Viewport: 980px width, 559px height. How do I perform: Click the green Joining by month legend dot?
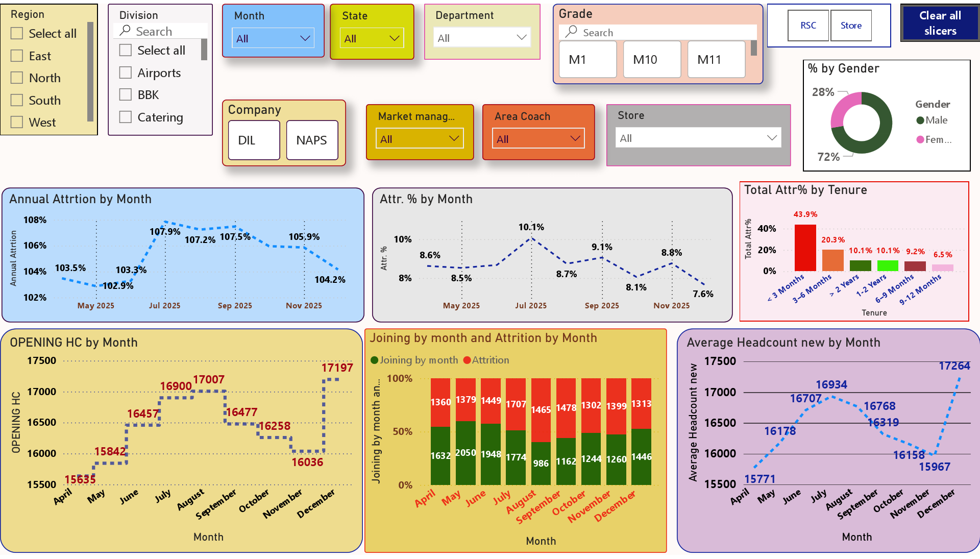point(374,360)
